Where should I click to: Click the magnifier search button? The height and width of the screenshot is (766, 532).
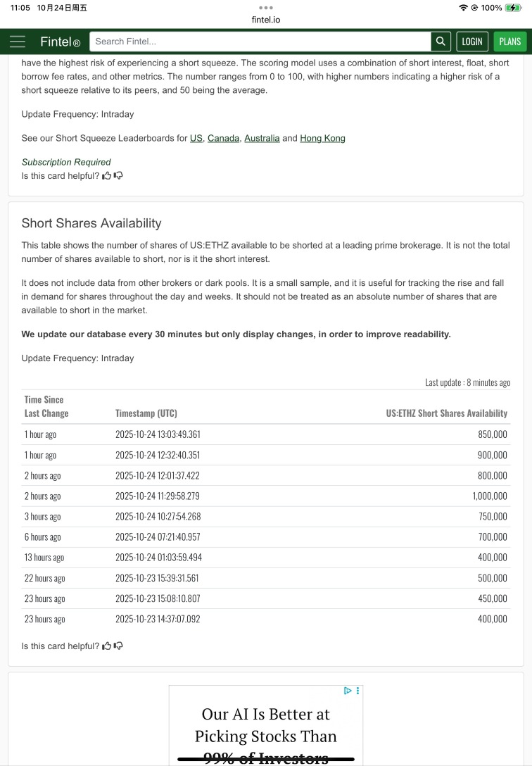point(441,42)
